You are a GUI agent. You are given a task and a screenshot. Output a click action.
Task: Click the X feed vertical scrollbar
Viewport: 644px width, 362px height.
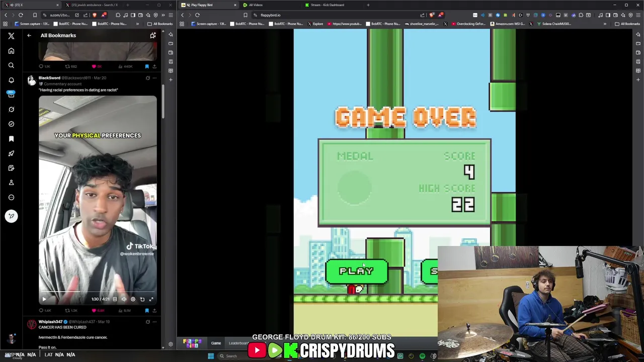tap(163, 101)
